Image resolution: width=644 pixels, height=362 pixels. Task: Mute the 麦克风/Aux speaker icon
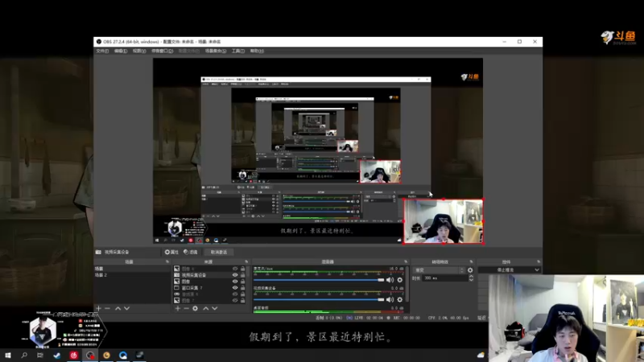[390, 280]
